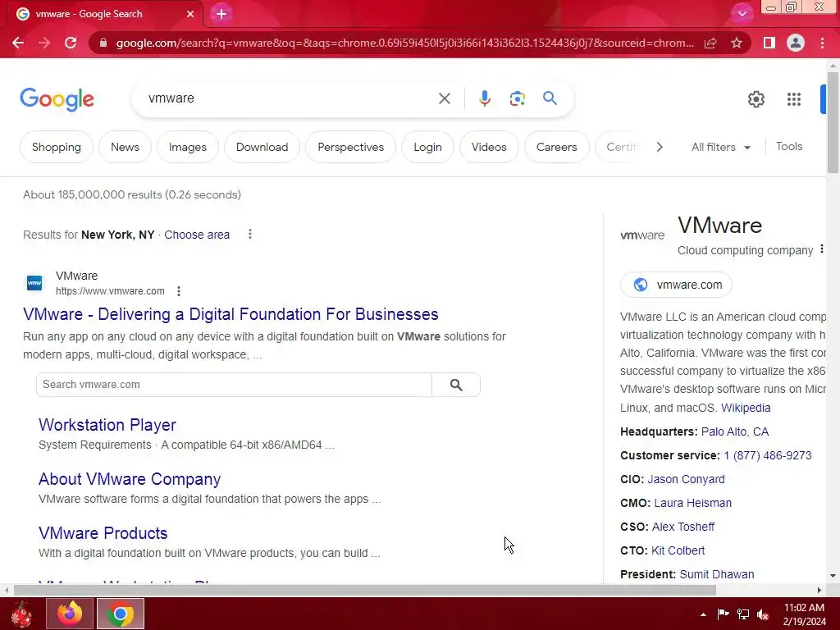Viewport: 840px width, 630px height.
Task: Open the Laura Heisman CMO link
Action: point(692,503)
